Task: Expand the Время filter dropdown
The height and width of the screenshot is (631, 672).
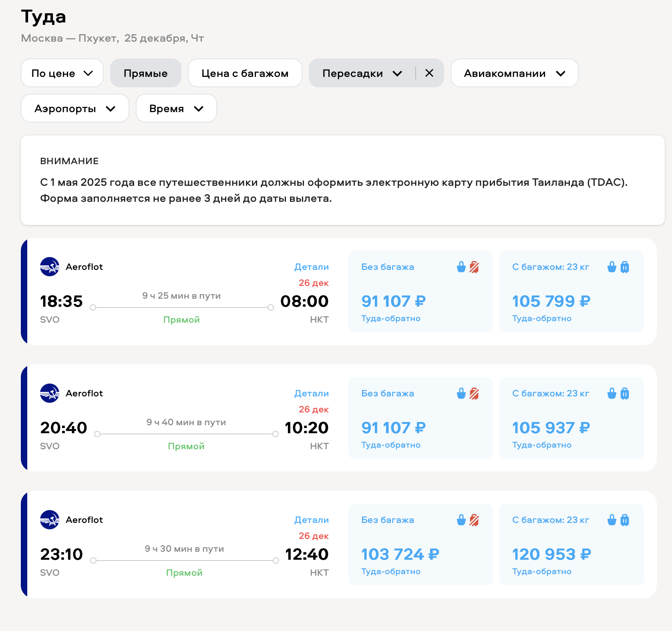Action: click(x=176, y=109)
